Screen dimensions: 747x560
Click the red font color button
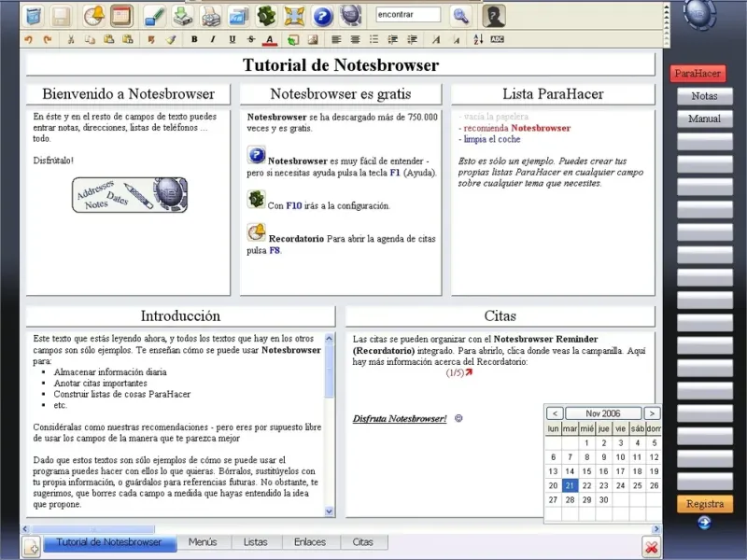[269, 39]
